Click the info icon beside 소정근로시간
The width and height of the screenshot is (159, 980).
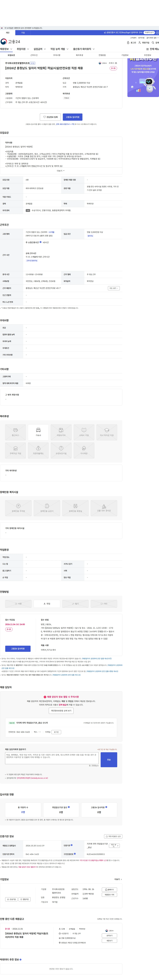(41, 242)
